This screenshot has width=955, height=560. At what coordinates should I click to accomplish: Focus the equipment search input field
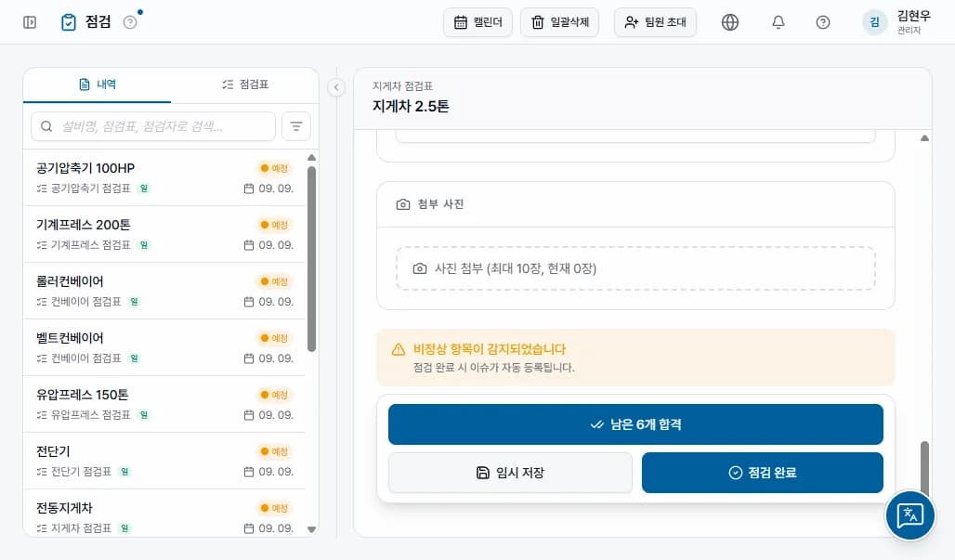click(x=153, y=126)
